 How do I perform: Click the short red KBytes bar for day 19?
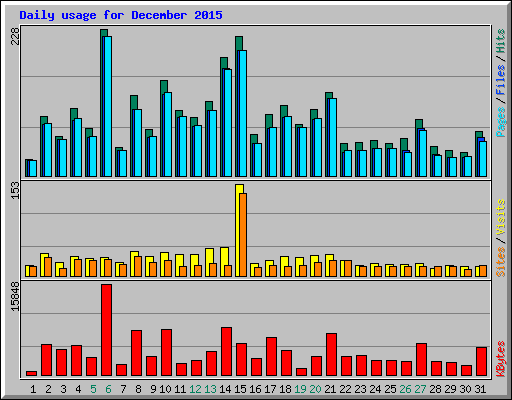point(302,372)
